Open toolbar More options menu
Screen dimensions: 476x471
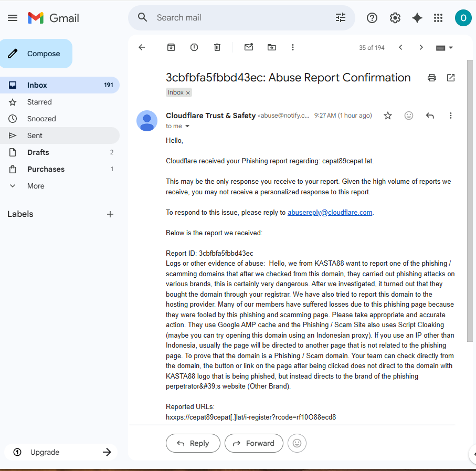(293, 47)
